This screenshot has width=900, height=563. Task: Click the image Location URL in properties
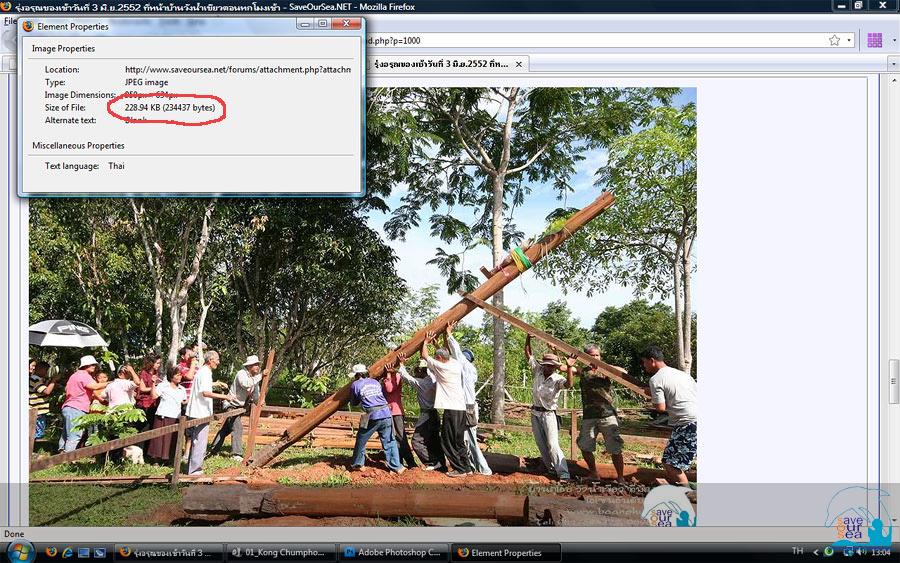tap(237, 70)
